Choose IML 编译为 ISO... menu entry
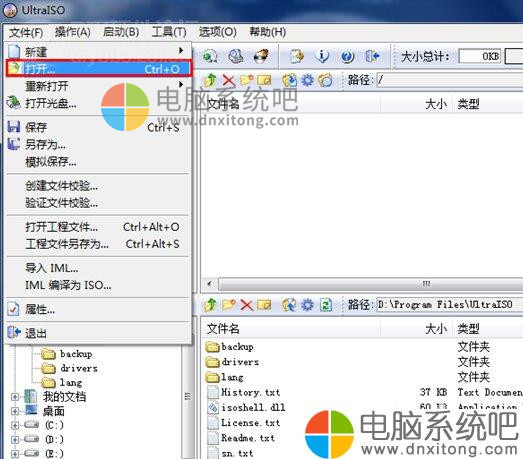Image resolution: width=523 pixels, height=459 pixels. [x=98, y=286]
